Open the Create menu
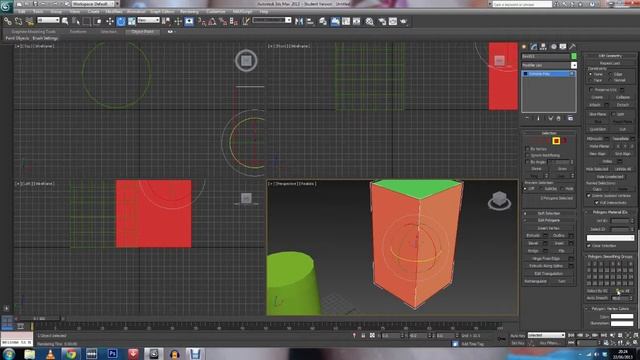 pos(93,12)
